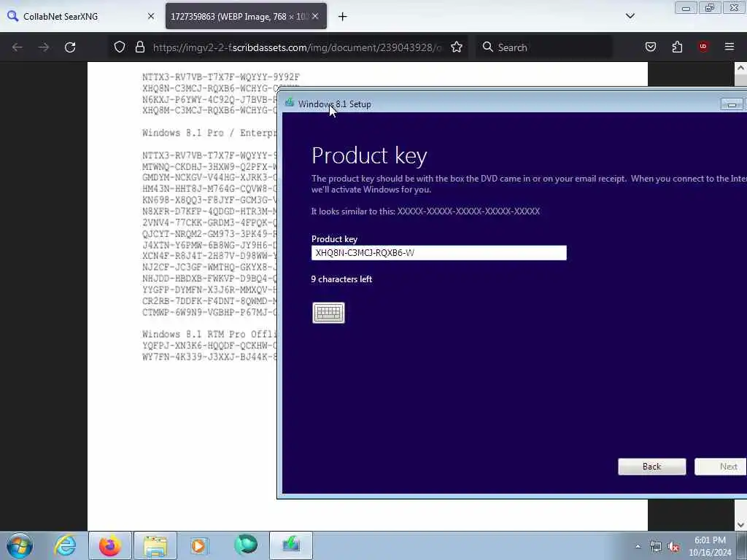Click the key line starting MTWNQ-CKDHJ

pyautogui.click(x=209, y=167)
